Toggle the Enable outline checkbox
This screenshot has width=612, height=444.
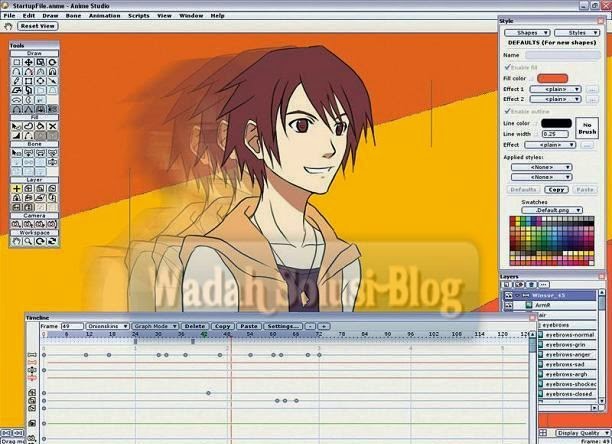tap(508, 111)
